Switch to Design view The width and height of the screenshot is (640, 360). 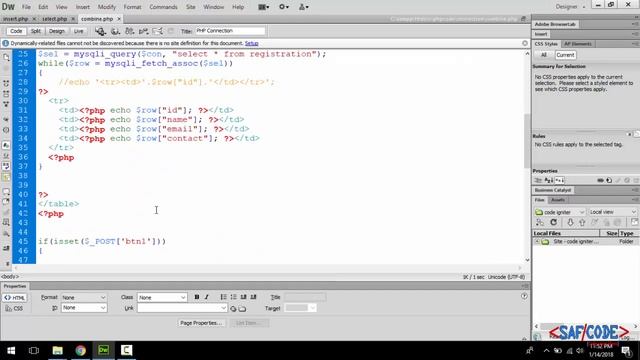[57, 31]
